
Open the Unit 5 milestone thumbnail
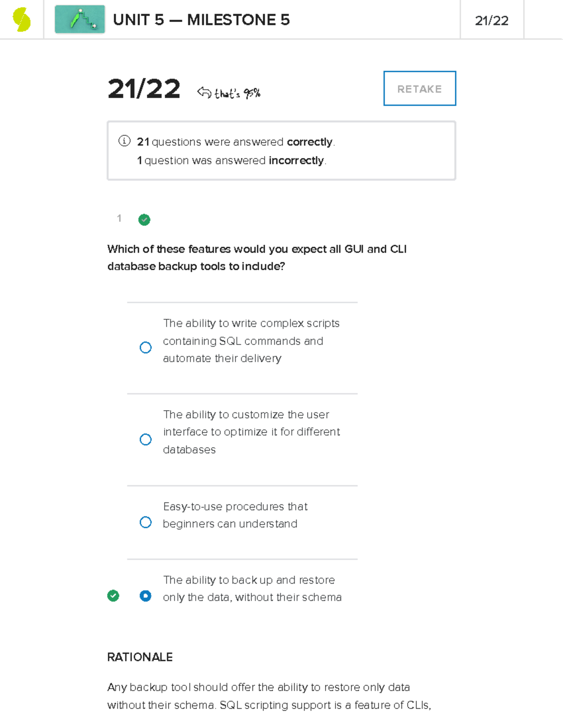(80, 20)
